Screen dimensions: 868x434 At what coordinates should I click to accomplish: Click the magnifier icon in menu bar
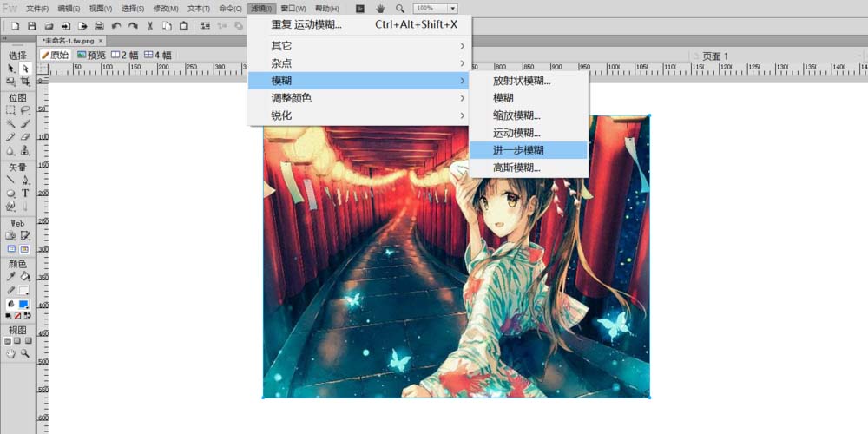399,9
